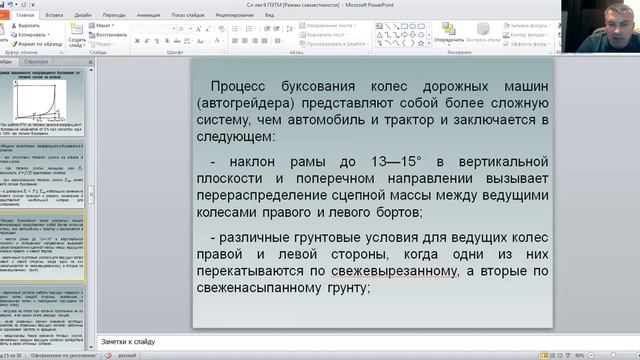The height and width of the screenshot is (360, 640).
Task: Click the Создать слайд icon
Action: [76, 29]
